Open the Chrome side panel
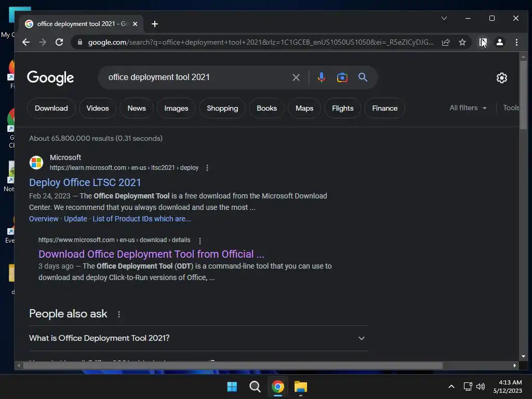Viewport: 532px width, 399px height. (x=483, y=43)
